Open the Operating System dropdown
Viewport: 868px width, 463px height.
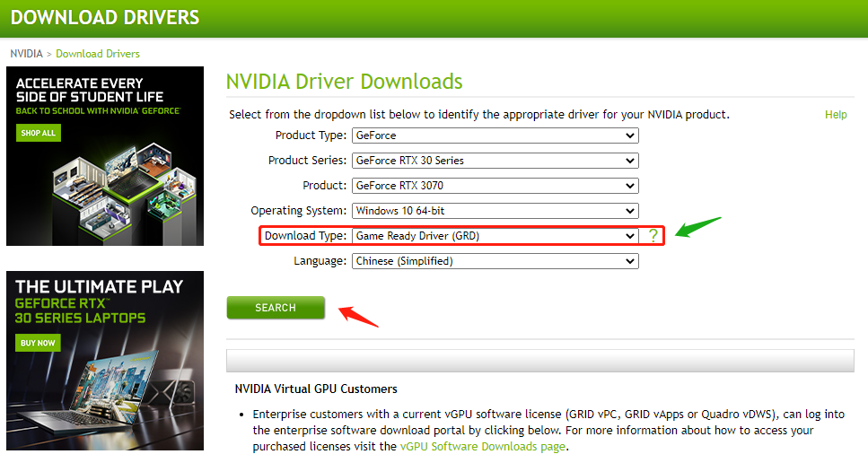[495, 211]
